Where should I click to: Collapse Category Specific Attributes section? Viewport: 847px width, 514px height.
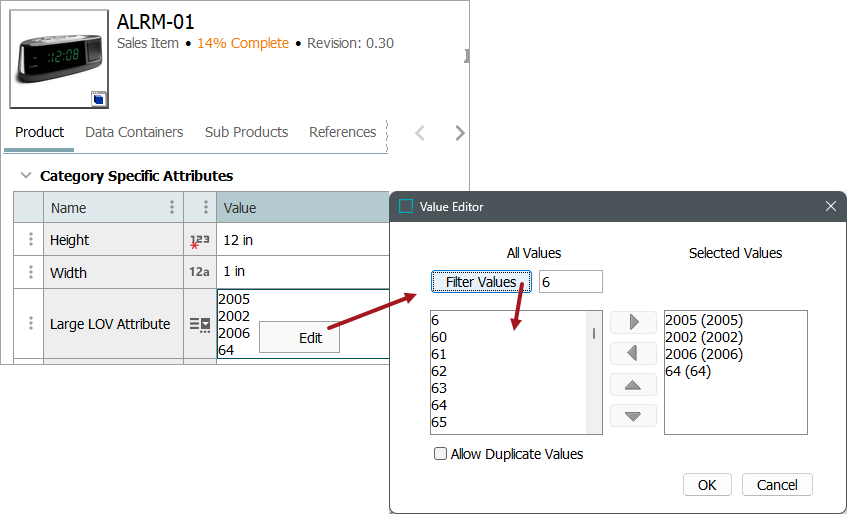(x=26, y=176)
